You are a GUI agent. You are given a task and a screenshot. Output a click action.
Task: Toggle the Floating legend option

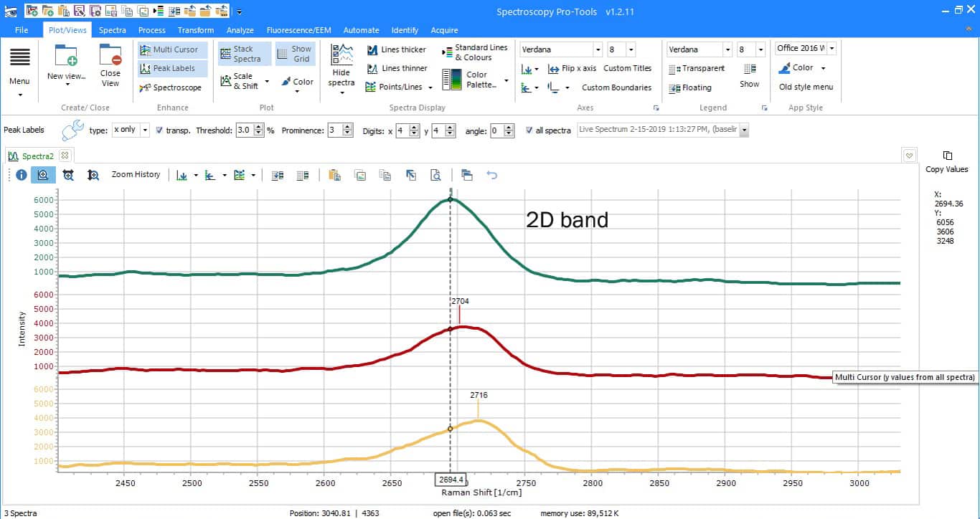point(690,88)
